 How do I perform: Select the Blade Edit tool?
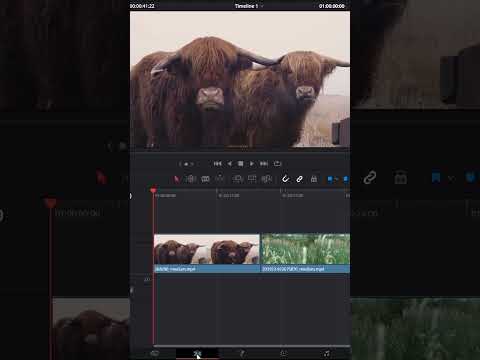pyautogui.click(x=219, y=179)
